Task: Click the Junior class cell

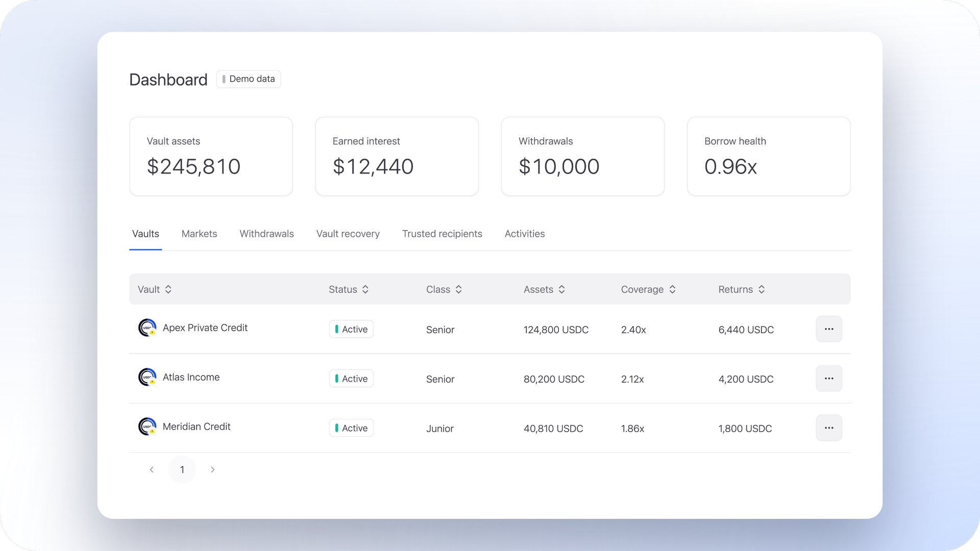Action: [440, 429]
